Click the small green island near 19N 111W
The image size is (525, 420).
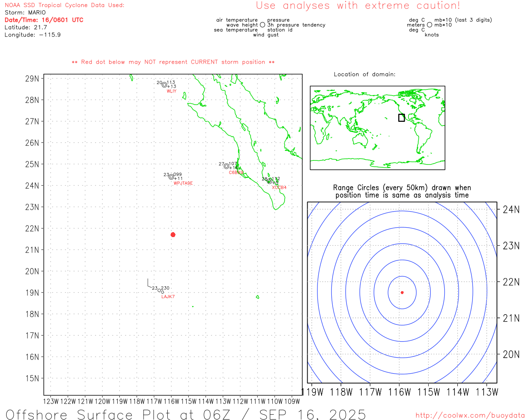pos(258,297)
